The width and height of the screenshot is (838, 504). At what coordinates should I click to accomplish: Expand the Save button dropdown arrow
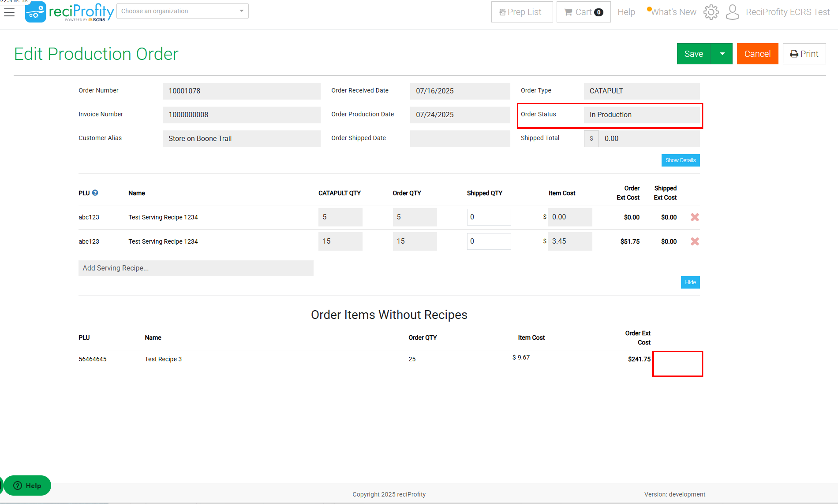pos(722,54)
